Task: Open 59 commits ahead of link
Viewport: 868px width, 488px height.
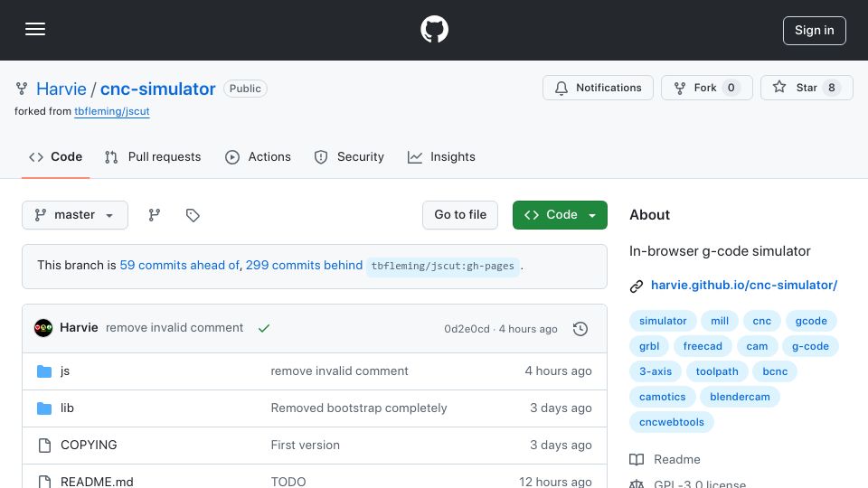Action: 179,266
